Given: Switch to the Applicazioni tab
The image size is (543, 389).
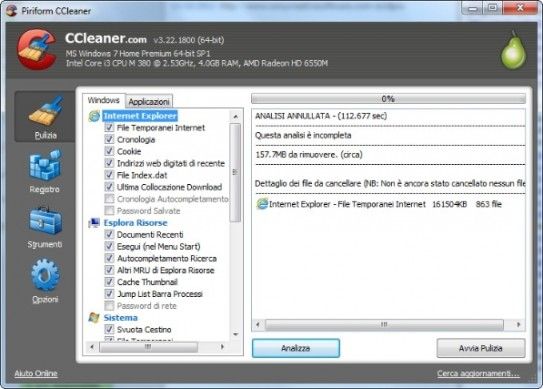Looking at the screenshot, I should point(149,101).
